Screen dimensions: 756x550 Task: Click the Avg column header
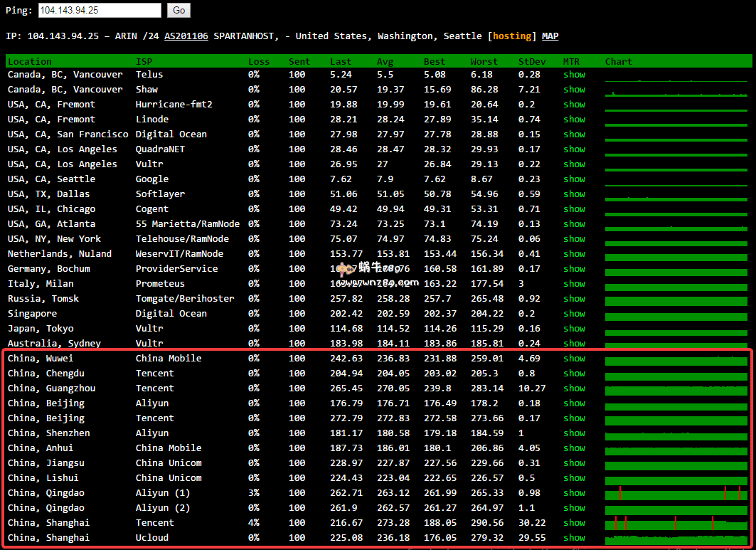(x=385, y=61)
